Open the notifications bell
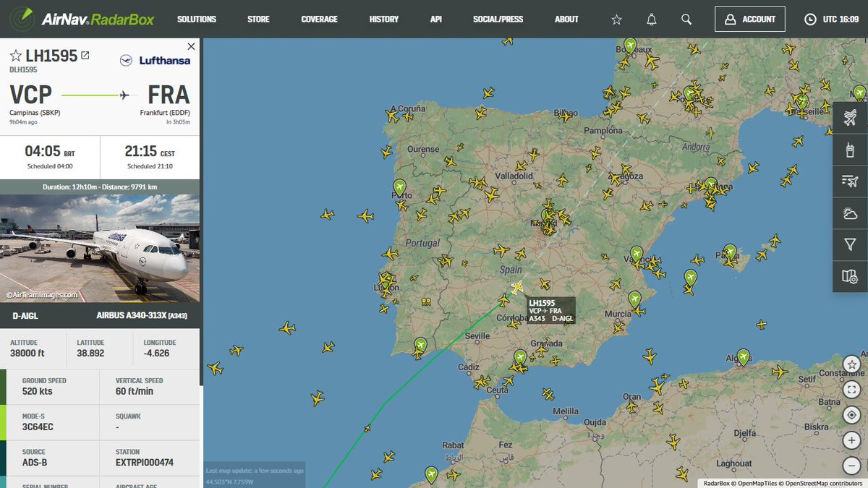The image size is (868, 488). tap(652, 20)
